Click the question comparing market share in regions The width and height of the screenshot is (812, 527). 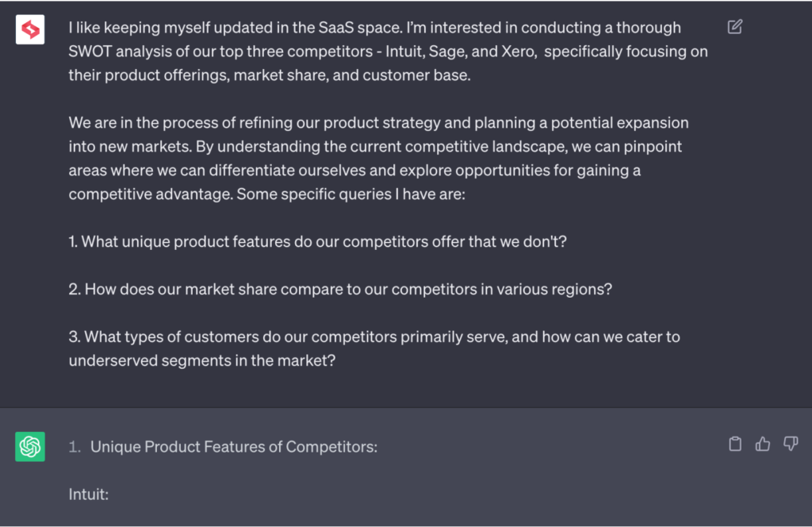point(340,290)
